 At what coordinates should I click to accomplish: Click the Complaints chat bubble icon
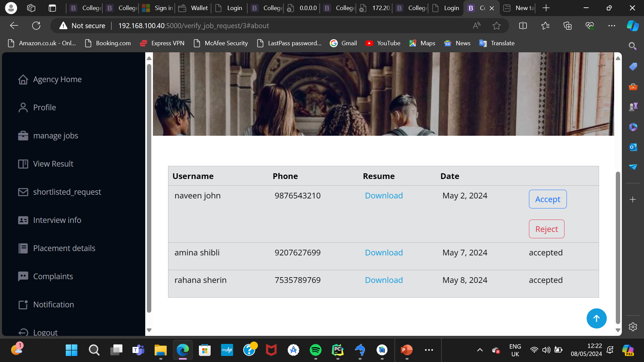pyautogui.click(x=23, y=277)
